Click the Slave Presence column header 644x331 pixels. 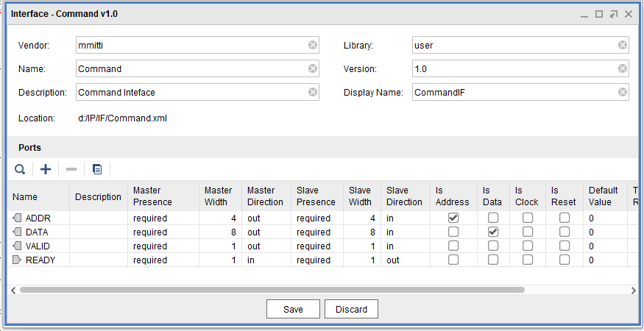pyautogui.click(x=317, y=196)
